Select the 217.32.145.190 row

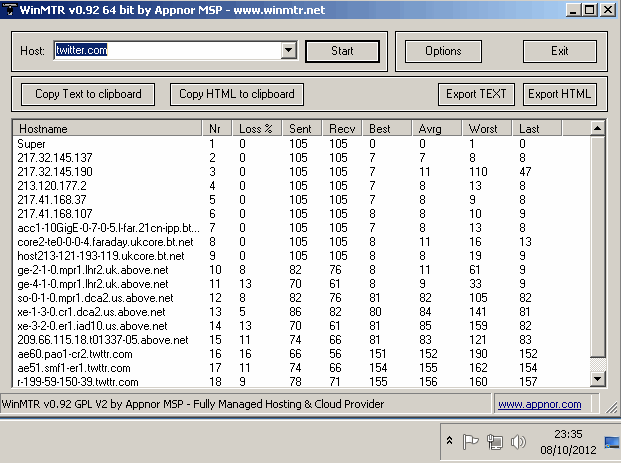tap(302, 171)
